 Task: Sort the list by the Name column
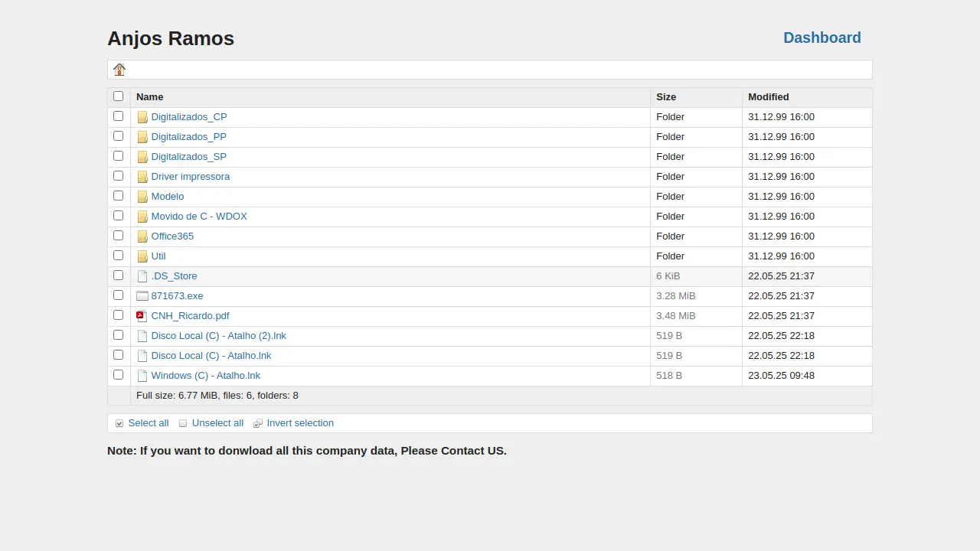[150, 97]
